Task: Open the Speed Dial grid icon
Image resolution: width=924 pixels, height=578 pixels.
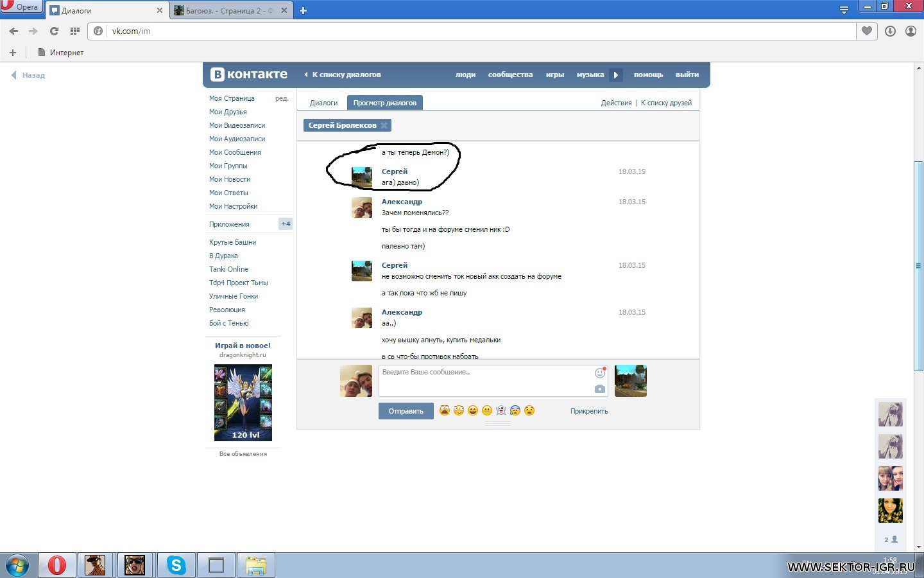Action: (x=74, y=31)
